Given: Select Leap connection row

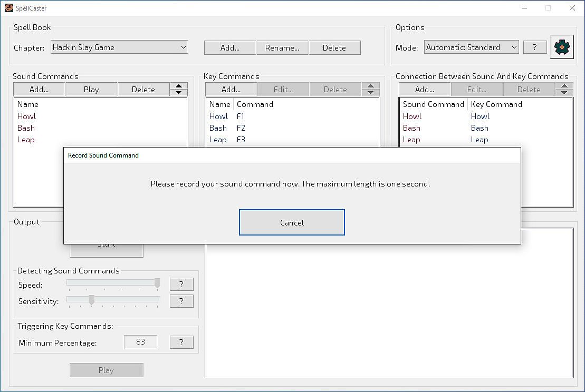Looking at the screenshot, I should point(411,140).
